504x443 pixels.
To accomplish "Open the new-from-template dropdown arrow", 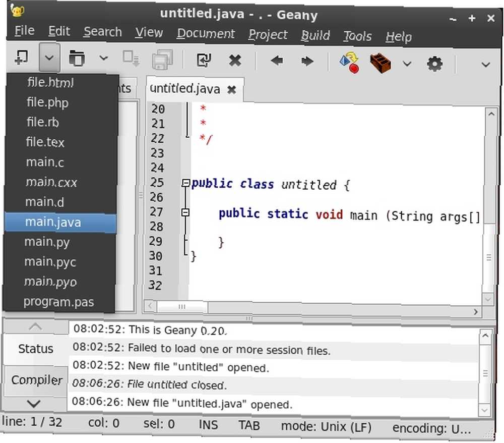I will point(49,58).
